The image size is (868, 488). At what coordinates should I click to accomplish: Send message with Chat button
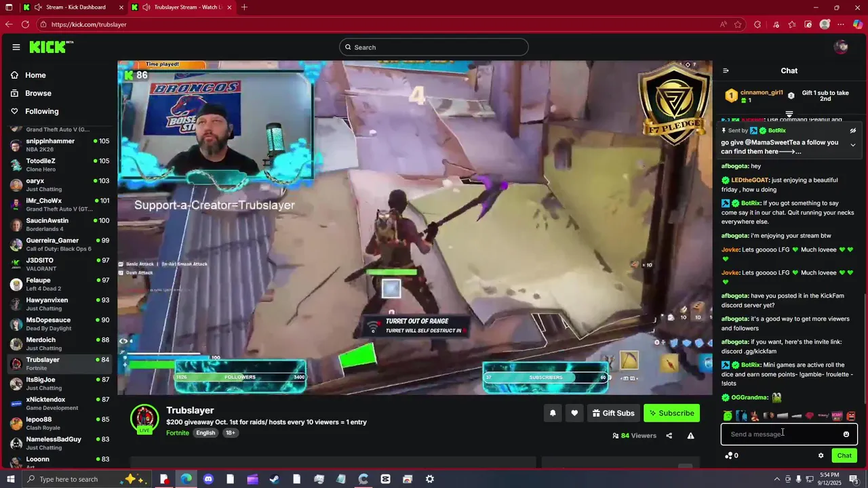pos(844,455)
